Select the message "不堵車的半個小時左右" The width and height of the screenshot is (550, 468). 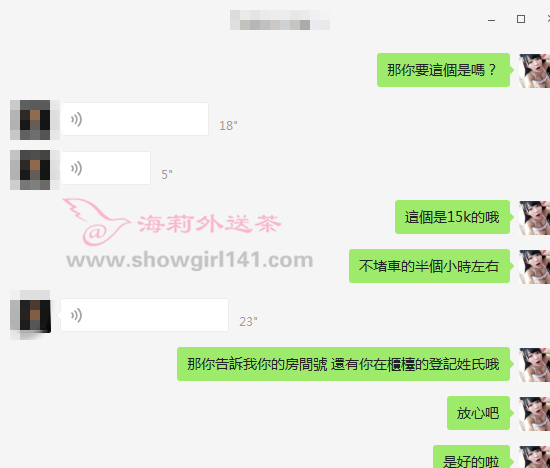click(x=429, y=266)
